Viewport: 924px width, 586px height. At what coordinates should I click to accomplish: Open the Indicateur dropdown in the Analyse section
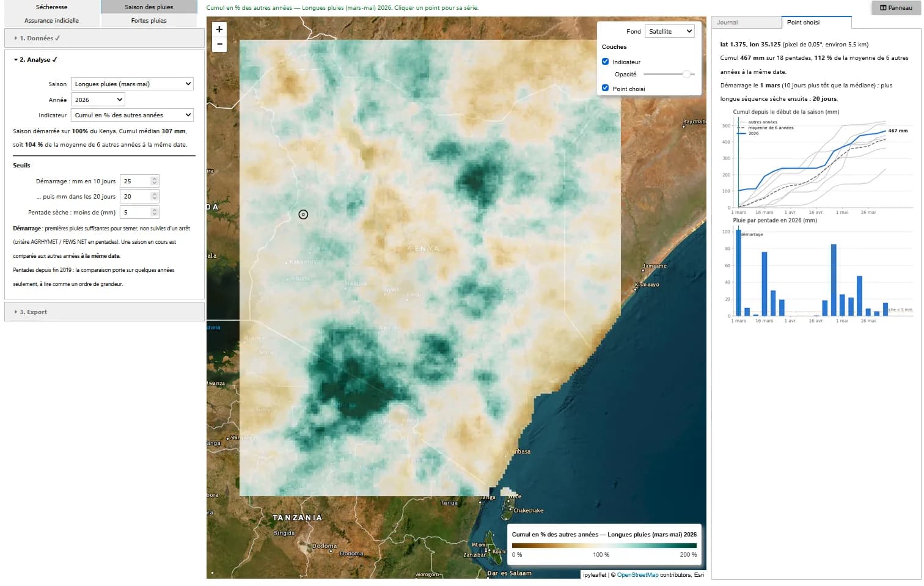(132, 115)
